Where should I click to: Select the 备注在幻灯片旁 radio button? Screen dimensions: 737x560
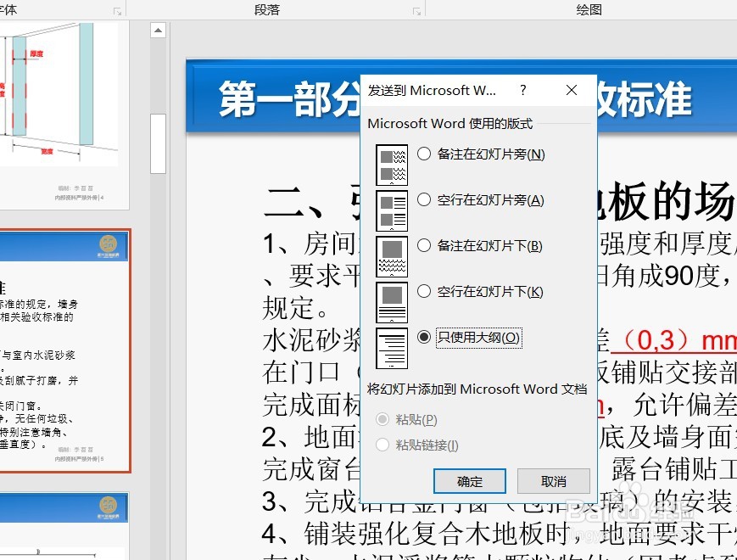423,154
